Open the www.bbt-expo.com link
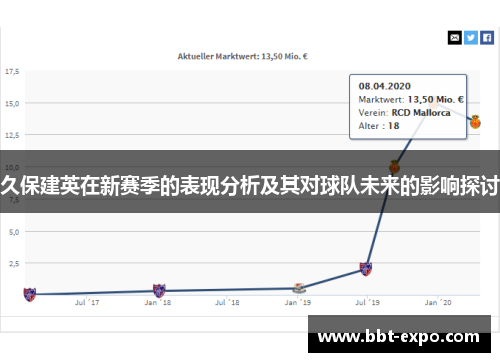The height and width of the screenshot is (362, 500). (399, 336)
